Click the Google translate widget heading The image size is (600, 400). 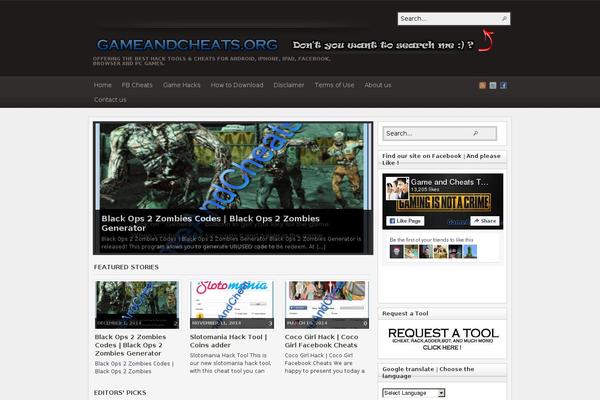pos(428,372)
